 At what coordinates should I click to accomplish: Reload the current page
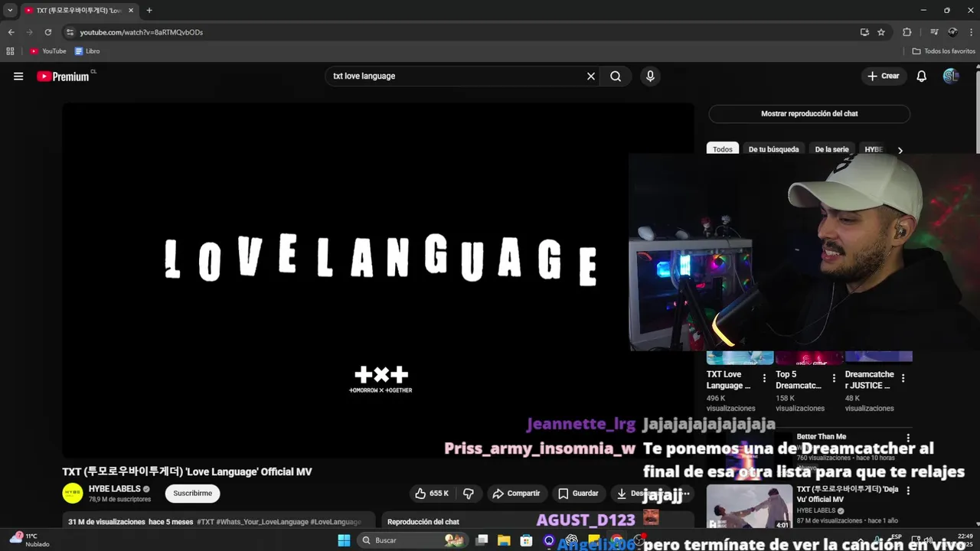(47, 32)
